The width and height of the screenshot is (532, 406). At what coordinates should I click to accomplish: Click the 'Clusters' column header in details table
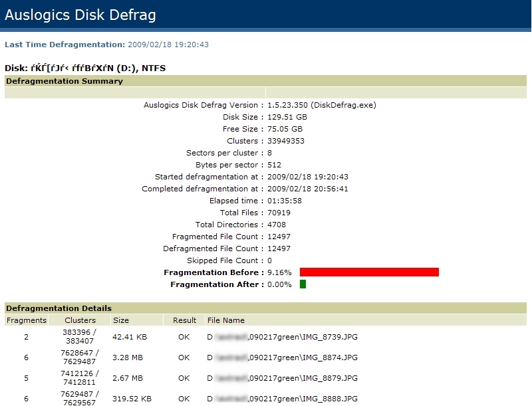pyautogui.click(x=80, y=320)
